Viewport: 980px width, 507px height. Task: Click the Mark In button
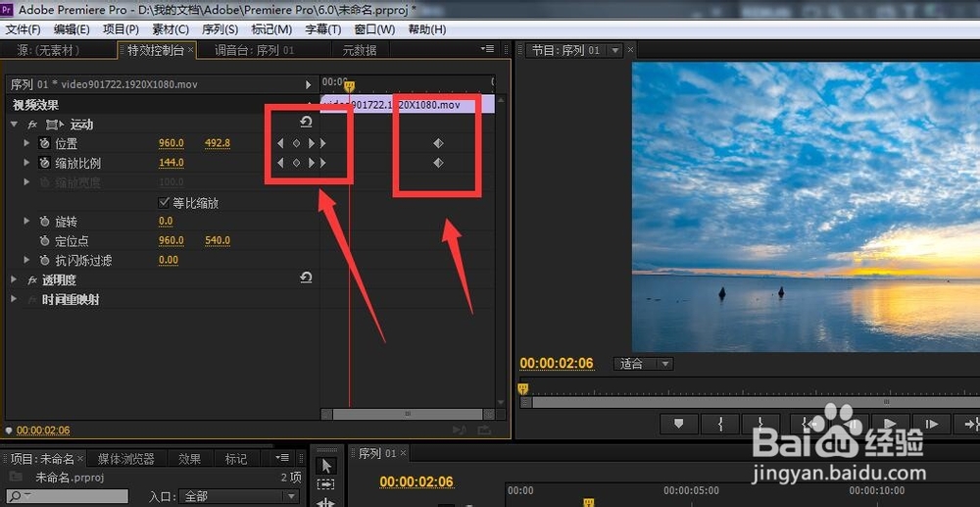(720, 424)
